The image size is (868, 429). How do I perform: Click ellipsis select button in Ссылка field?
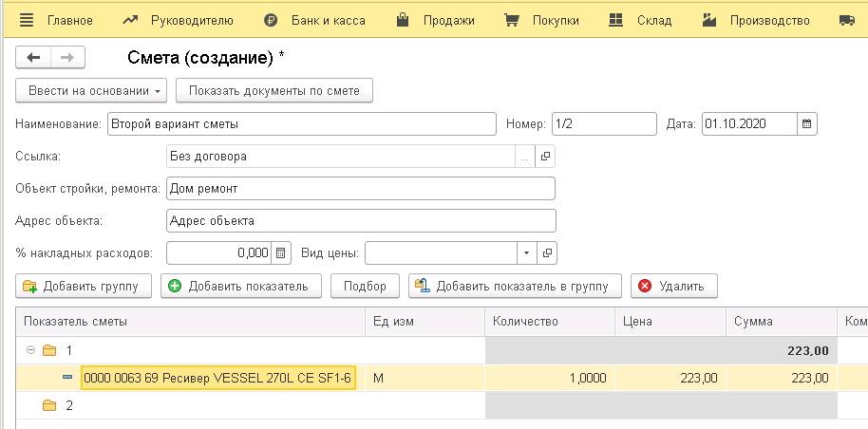click(x=525, y=156)
